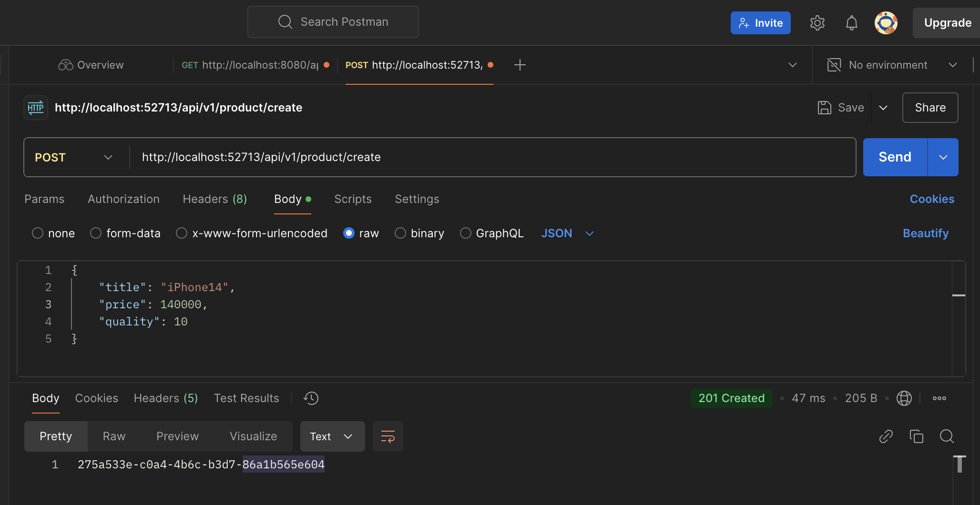Select the form-data body type
Image resolution: width=980 pixels, height=505 pixels.
tap(96, 233)
